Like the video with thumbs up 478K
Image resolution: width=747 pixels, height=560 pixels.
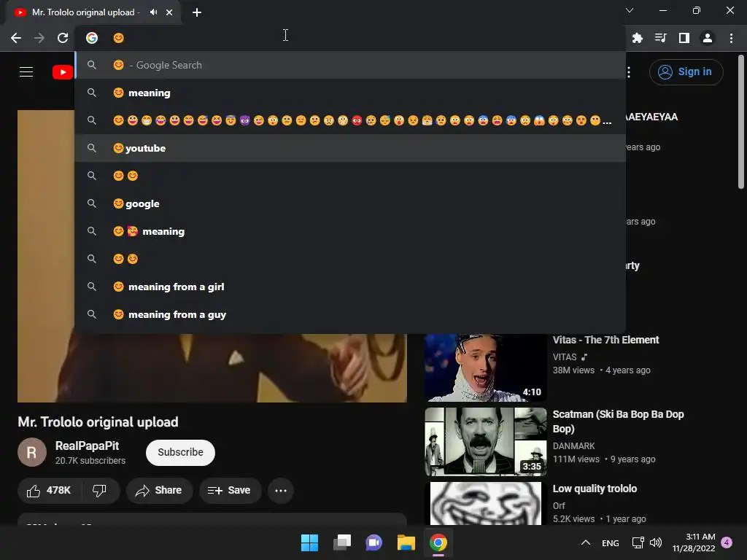50,490
